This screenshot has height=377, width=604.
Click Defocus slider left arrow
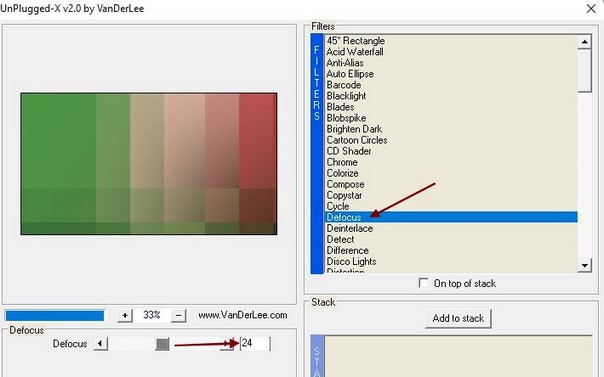101,343
